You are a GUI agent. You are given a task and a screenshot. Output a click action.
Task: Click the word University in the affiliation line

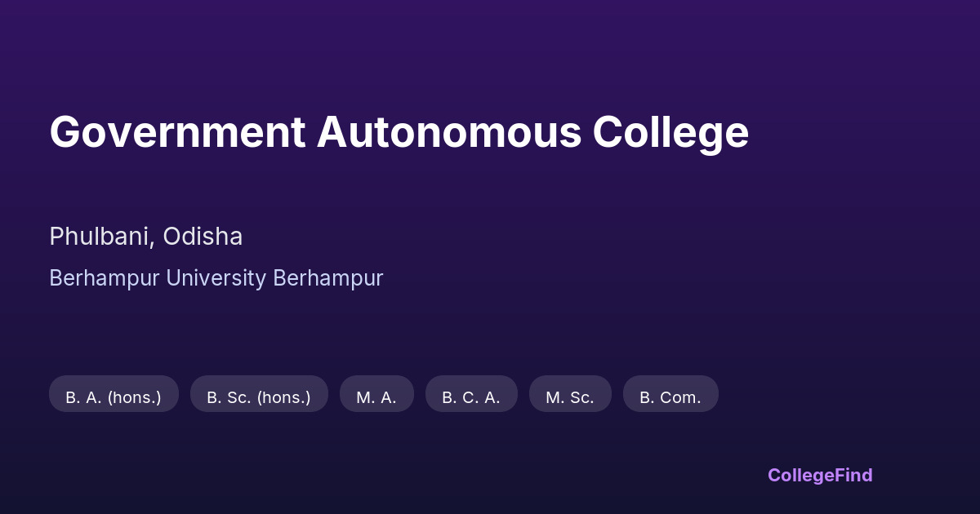tap(216, 278)
